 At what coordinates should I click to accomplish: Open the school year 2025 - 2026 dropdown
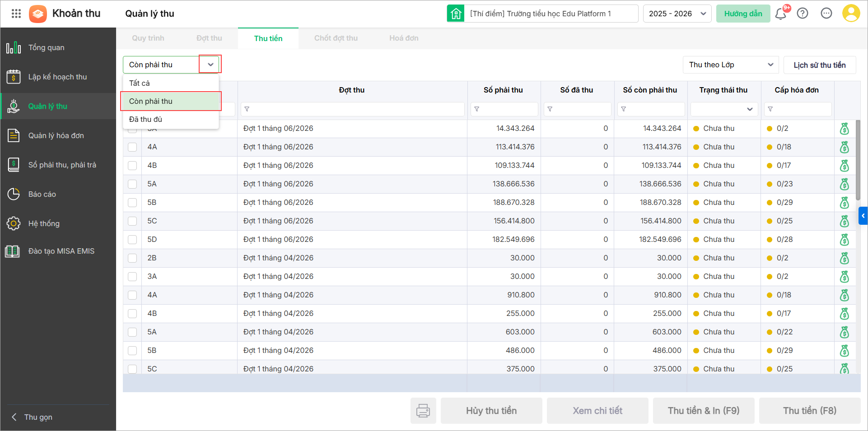point(677,14)
